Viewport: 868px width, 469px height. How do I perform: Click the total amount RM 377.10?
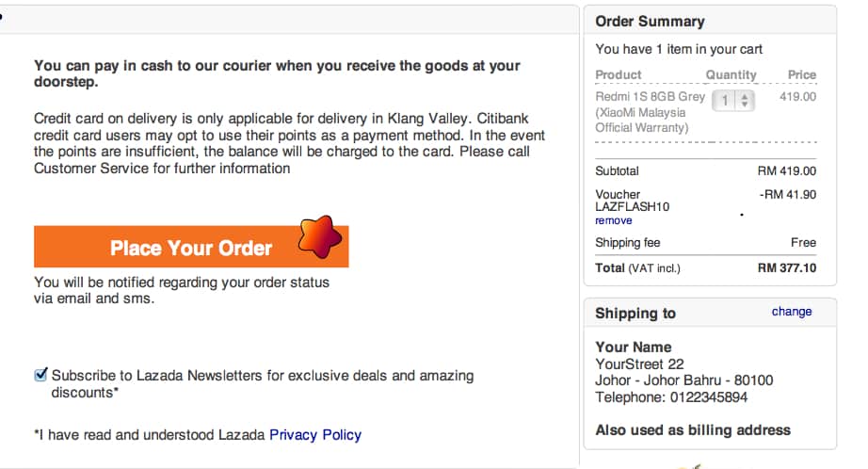[786, 268]
